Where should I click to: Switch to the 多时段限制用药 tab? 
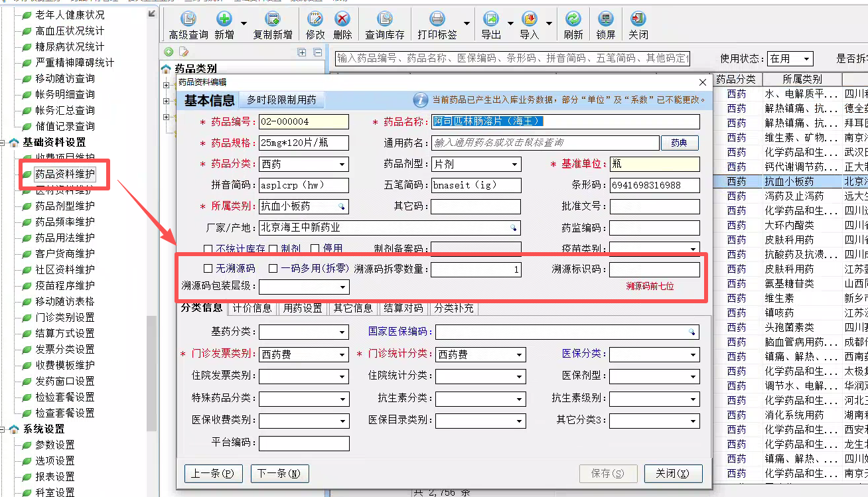click(x=281, y=100)
